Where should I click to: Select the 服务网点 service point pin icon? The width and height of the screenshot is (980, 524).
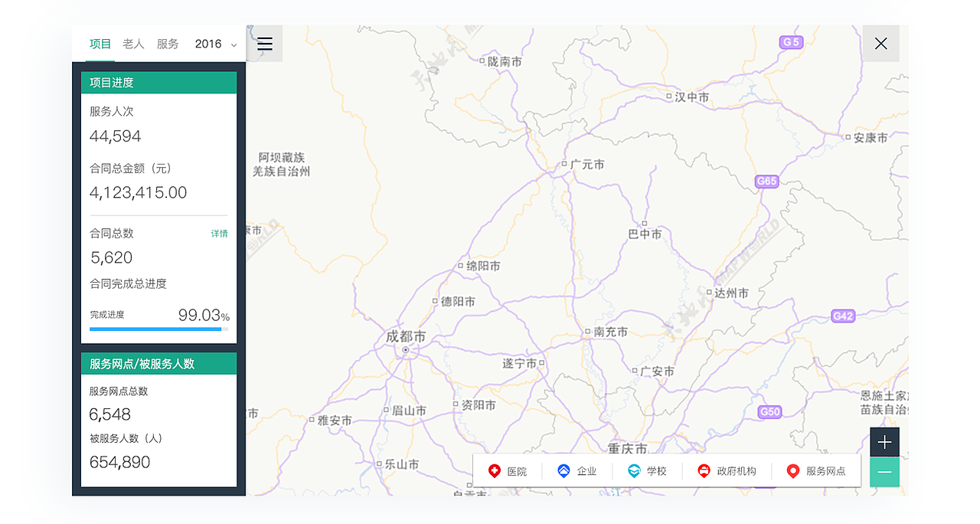(793, 470)
